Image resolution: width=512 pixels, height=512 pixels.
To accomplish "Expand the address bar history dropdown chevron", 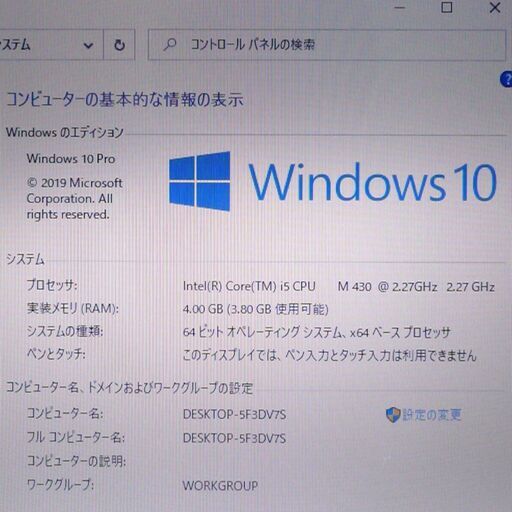I will (x=88, y=45).
